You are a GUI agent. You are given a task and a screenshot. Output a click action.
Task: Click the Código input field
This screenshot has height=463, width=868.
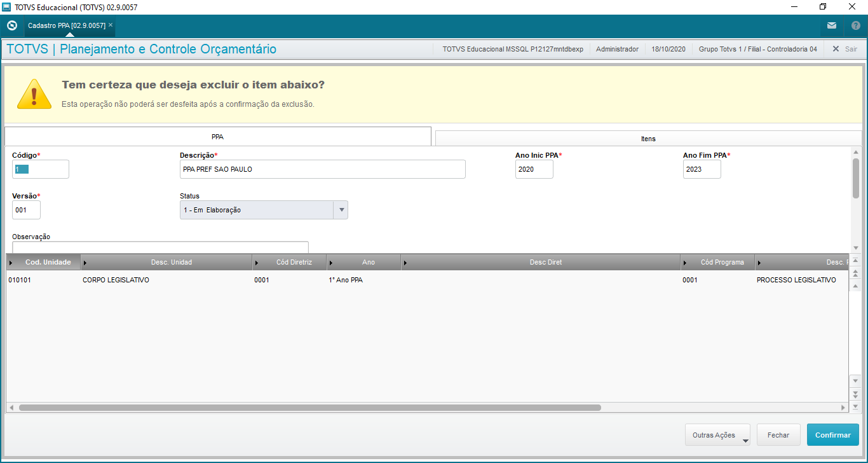pyautogui.click(x=41, y=169)
